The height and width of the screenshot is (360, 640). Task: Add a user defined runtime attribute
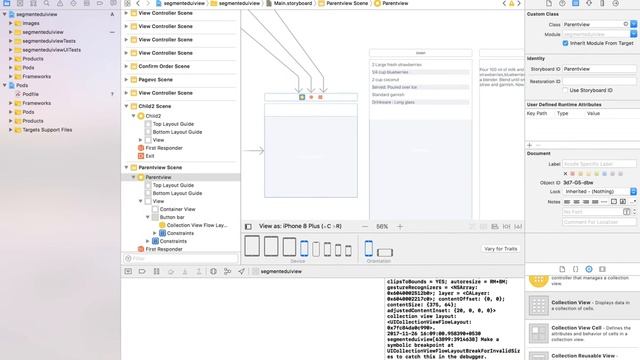[x=529, y=145]
